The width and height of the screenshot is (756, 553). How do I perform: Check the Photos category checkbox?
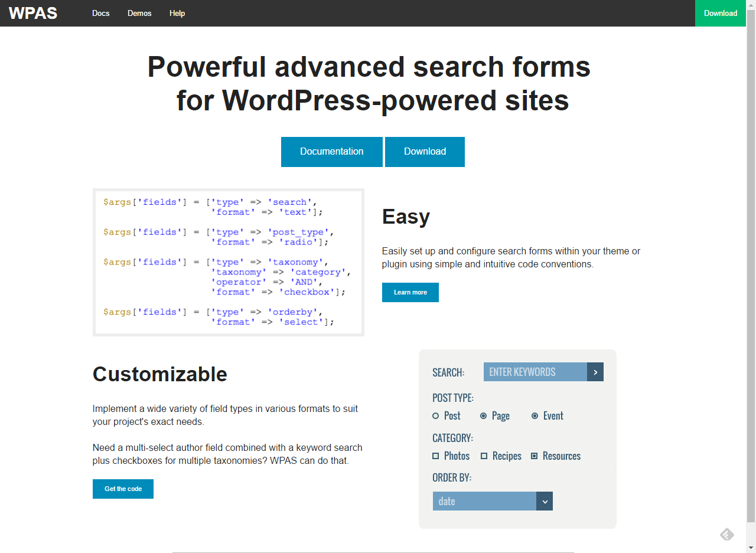(436, 456)
